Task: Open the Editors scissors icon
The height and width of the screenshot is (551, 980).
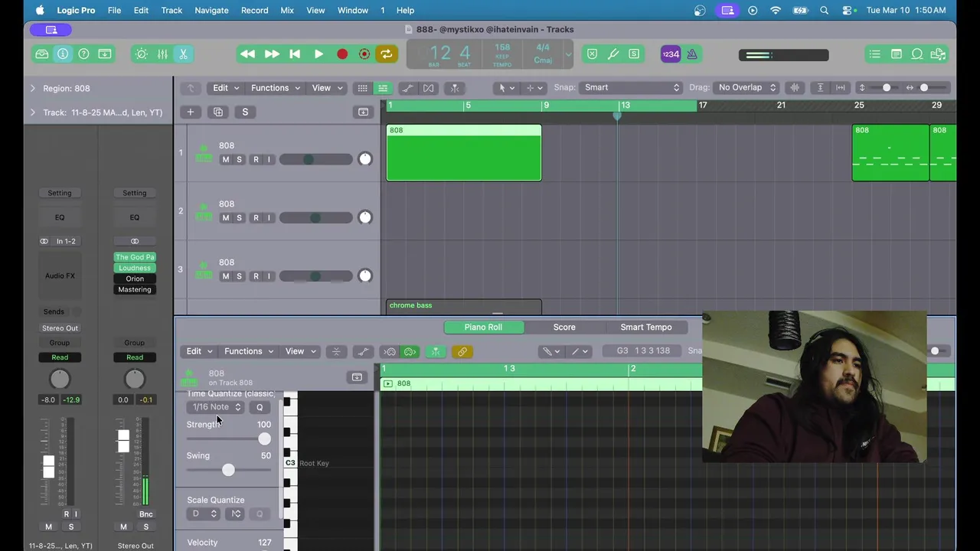Action: pyautogui.click(x=183, y=54)
